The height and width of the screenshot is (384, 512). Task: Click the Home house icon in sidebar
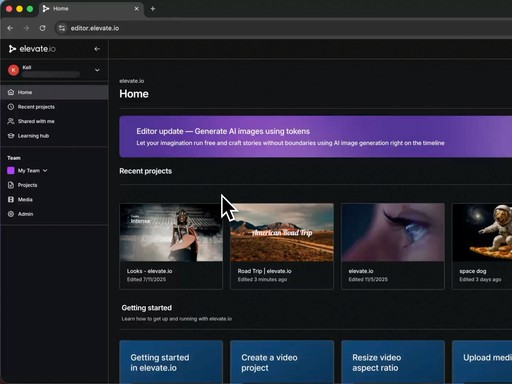11,92
